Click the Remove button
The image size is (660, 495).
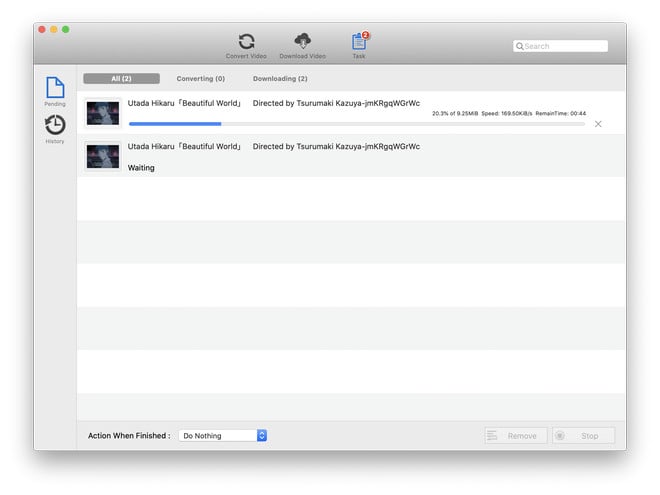pyautogui.click(x=516, y=436)
